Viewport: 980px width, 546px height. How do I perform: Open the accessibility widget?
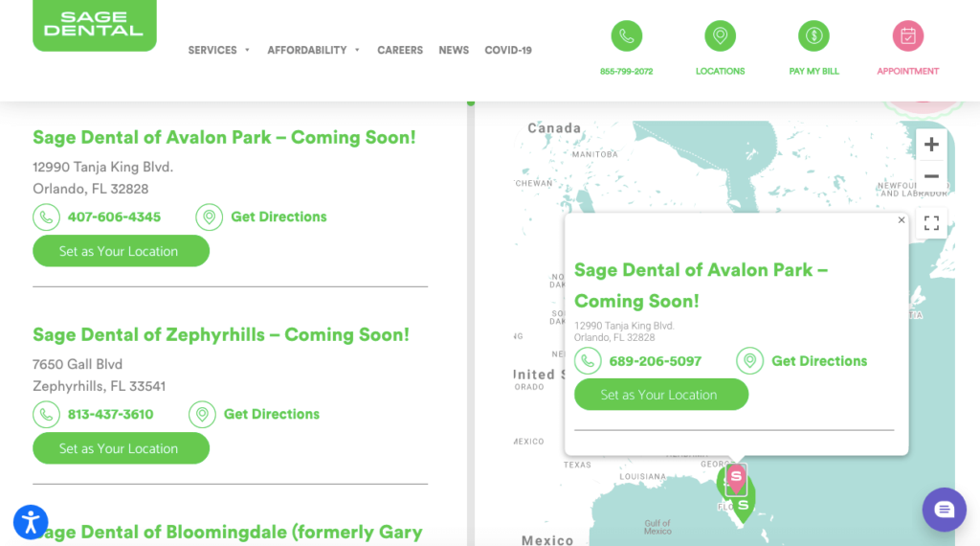(31, 522)
